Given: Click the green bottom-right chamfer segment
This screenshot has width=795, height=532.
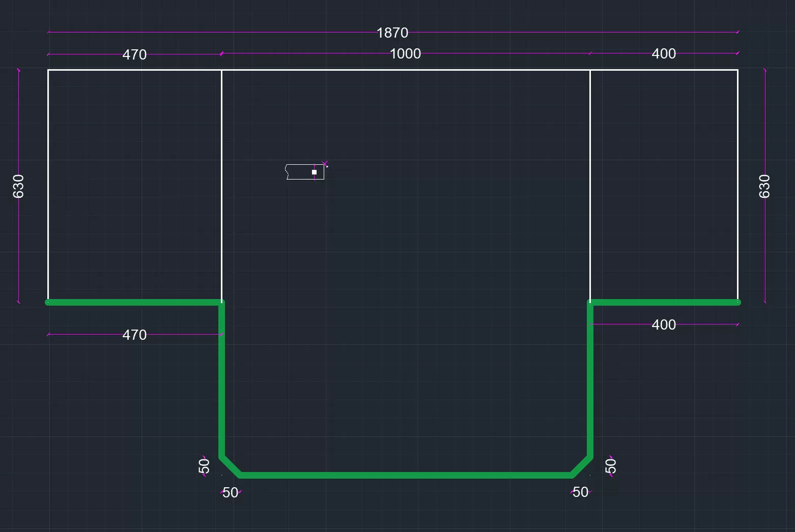Looking at the screenshot, I should pyautogui.click(x=581, y=466).
